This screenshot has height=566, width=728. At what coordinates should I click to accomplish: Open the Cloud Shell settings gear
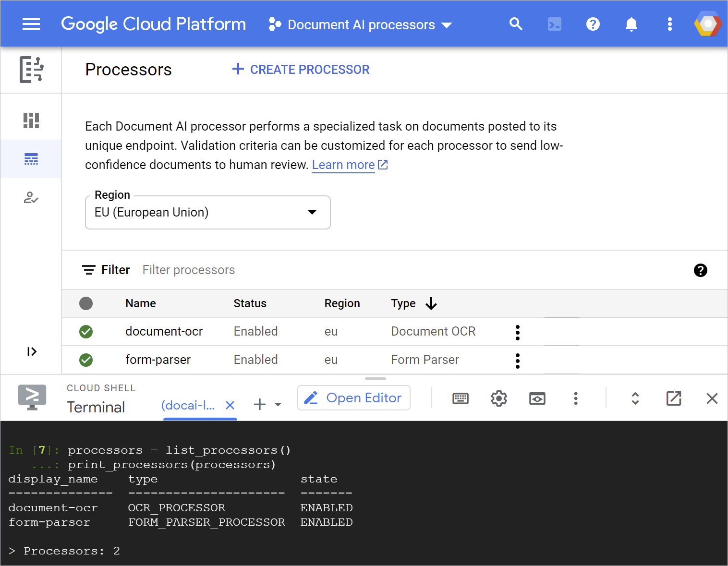click(x=499, y=398)
